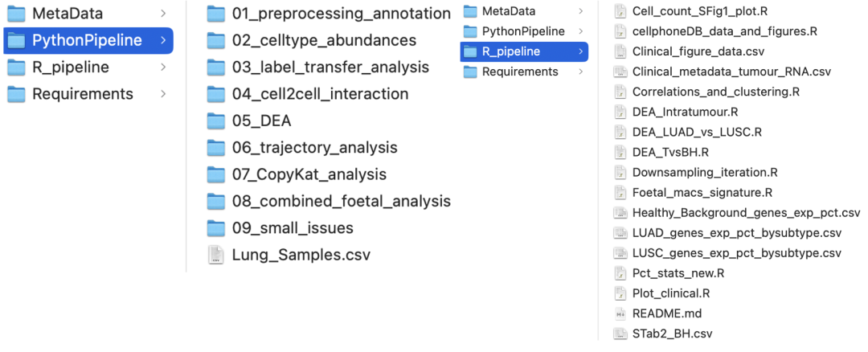This screenshot has height=352, width=868.
Task: Click the large Requirements folder icon
Action: (17, 94)
